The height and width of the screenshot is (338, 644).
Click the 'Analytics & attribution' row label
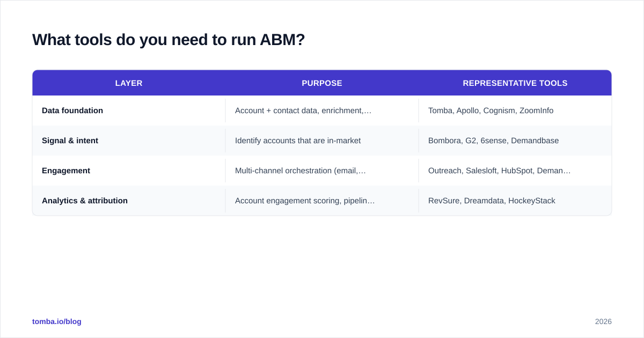(85, 201)
